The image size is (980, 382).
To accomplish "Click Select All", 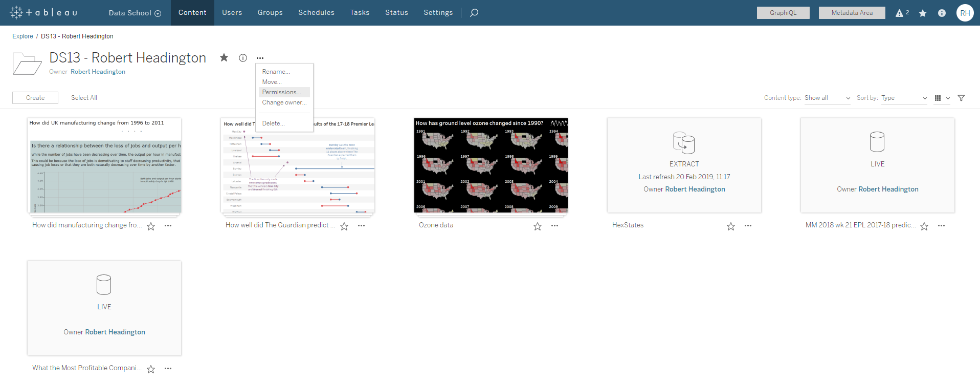I will [84, 98].
